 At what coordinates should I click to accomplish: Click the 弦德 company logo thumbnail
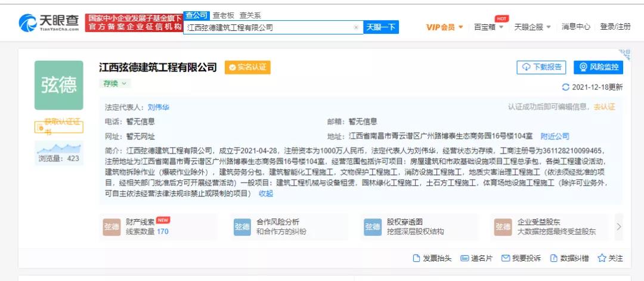pyautogui.click(x=58, y=85)
